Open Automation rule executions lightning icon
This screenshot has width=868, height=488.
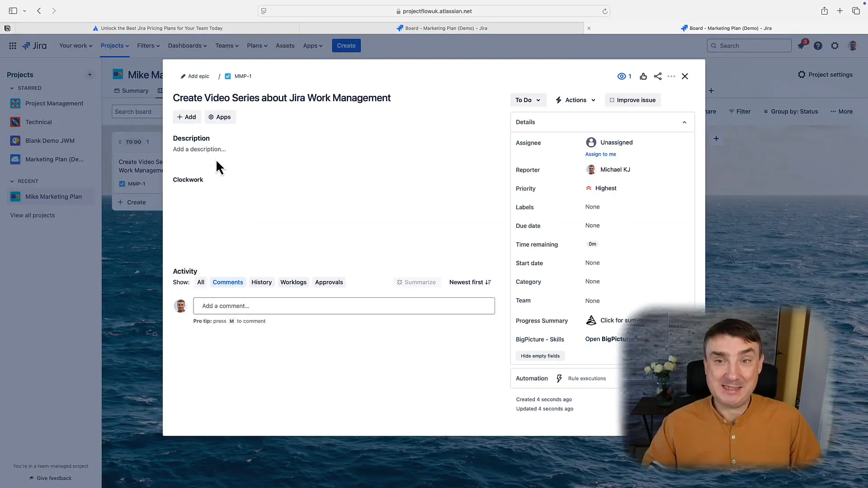(x=559, y=379)
